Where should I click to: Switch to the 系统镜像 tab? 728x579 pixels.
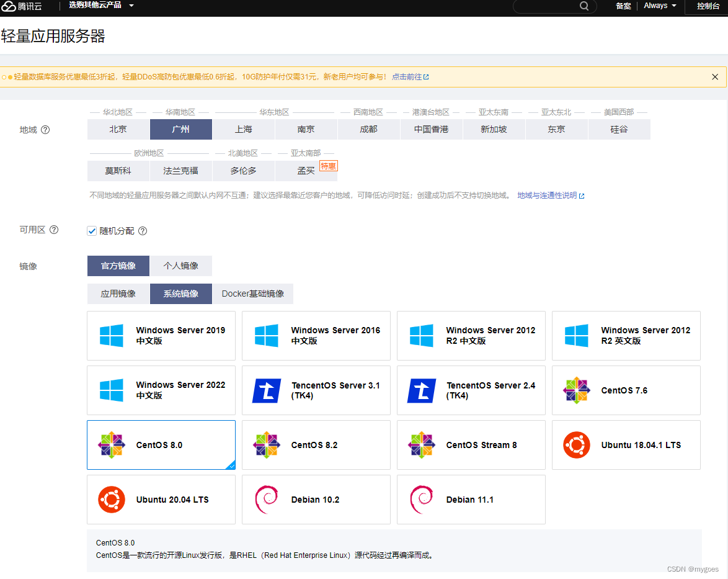pyautogui.click(x=181, y=294)
